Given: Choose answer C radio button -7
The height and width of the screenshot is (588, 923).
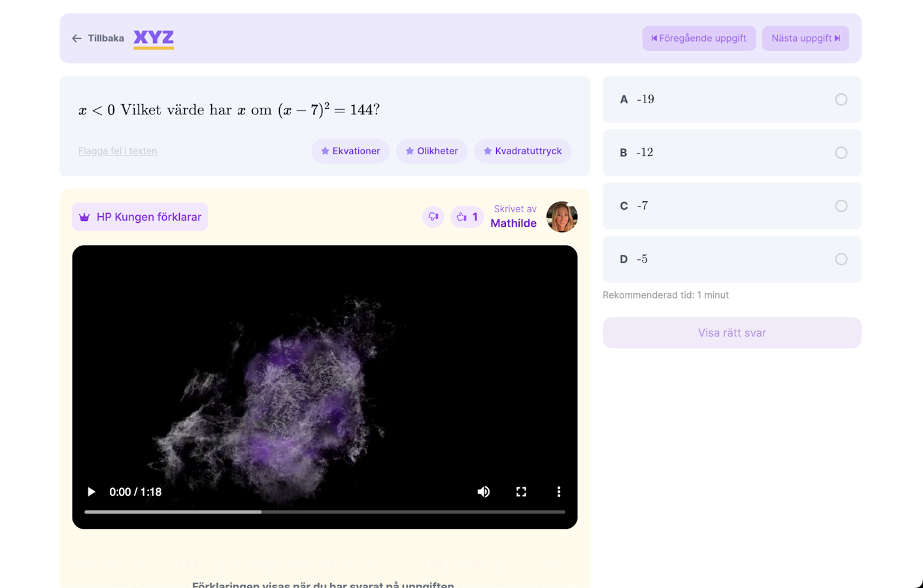Looking at the screenshot, I should [x=841, y=206].
